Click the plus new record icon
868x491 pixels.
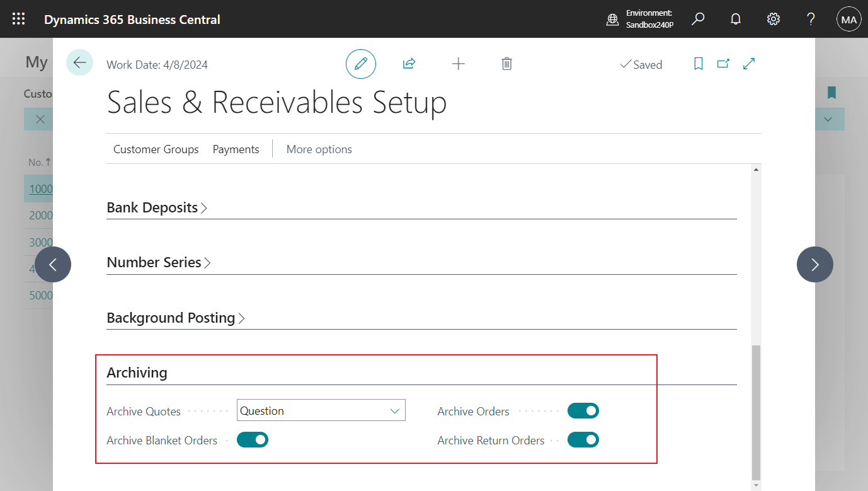point(459,64)
